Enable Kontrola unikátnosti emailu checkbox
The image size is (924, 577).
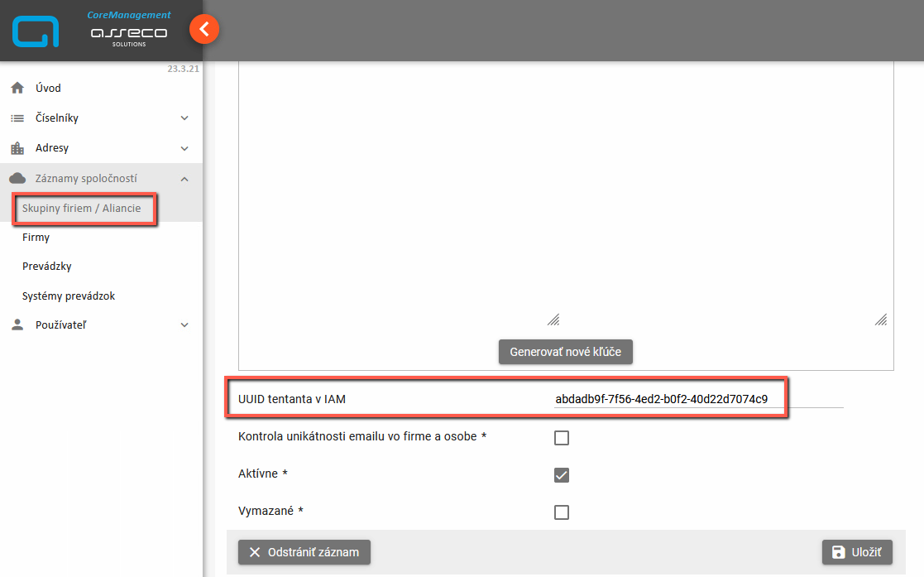pos(562,438)
